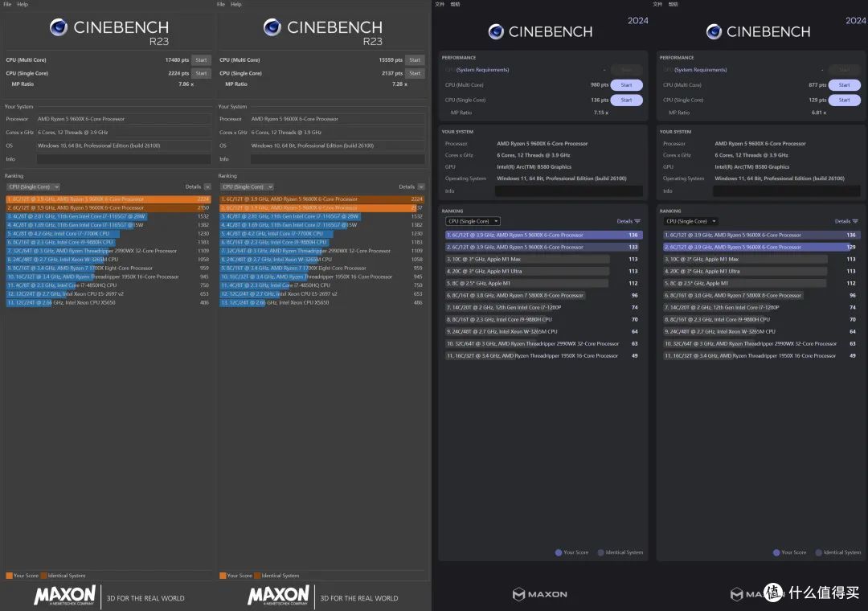Select Core i7-7700K row in 17480 pts R23 window
This screenshot has height=611, width=868.
pyautogui.click(x=108, y=234)
